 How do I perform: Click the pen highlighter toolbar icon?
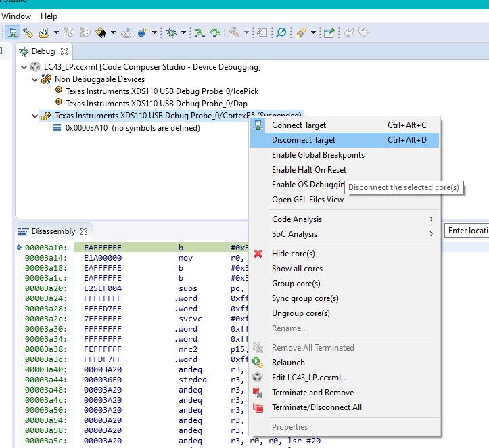pyautogui.click(x=301, y=32)
